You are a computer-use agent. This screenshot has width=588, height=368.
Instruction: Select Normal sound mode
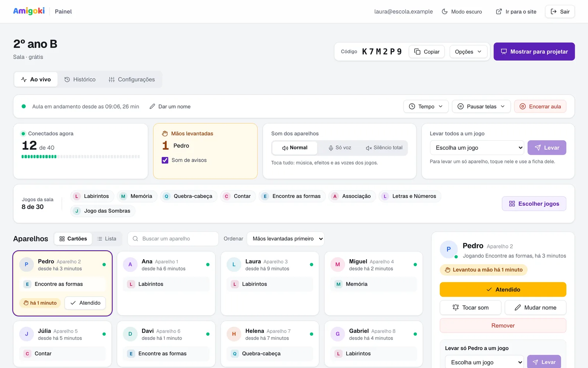pyautogui.click(x=295, y=148)
